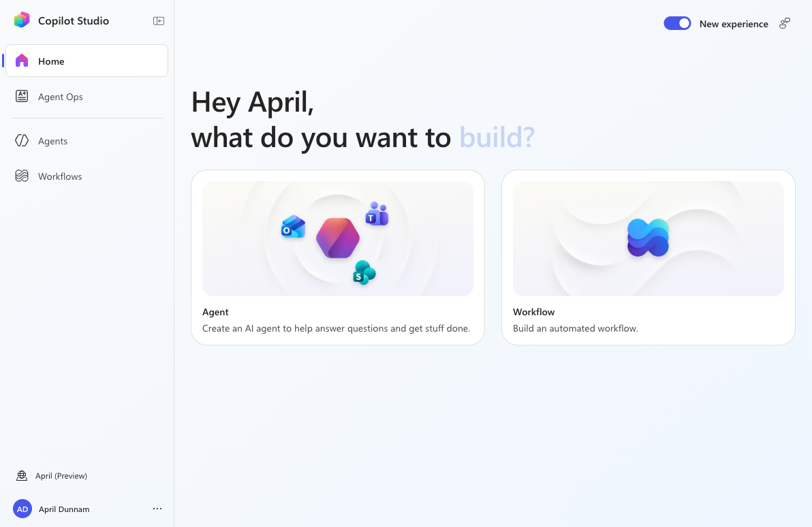Click the Outlook icon in Agent card
The height and width of the screenshot is (527, 812).
point(293,227)
